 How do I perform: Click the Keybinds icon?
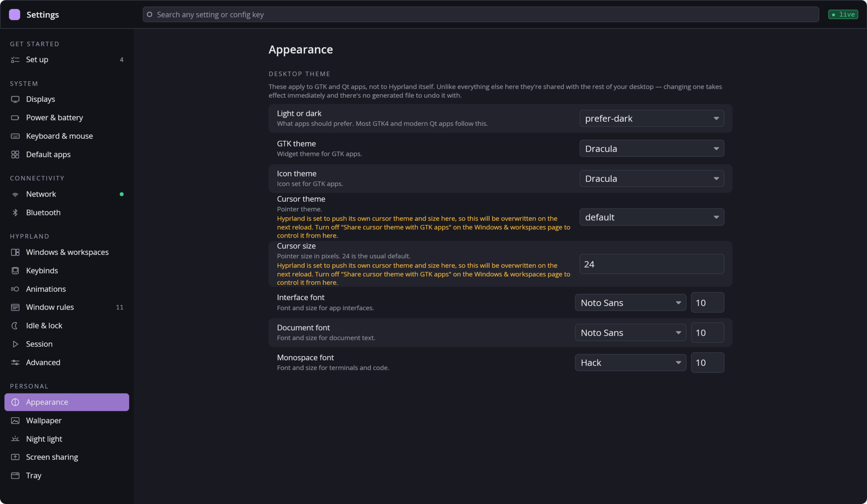(x=15, y=271)
